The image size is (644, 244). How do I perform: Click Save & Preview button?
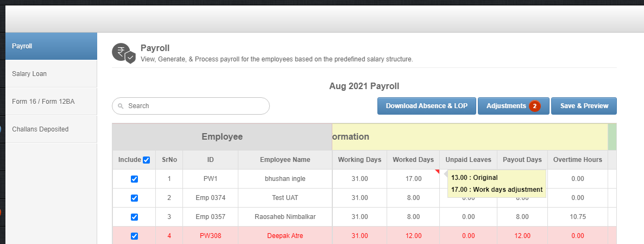(584, 106)
